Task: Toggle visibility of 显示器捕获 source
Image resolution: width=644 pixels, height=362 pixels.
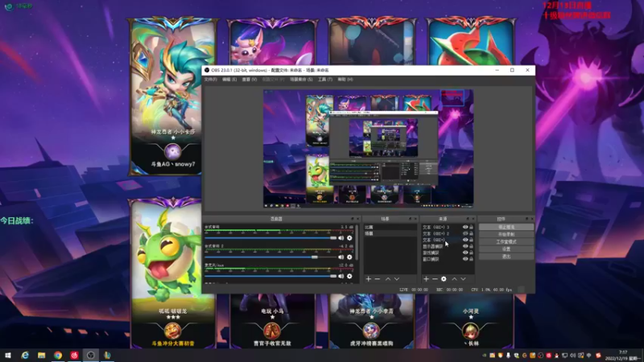Action: point(465,246)
